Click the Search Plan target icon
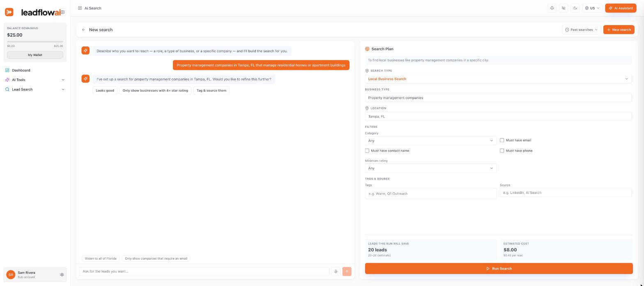 367,49
